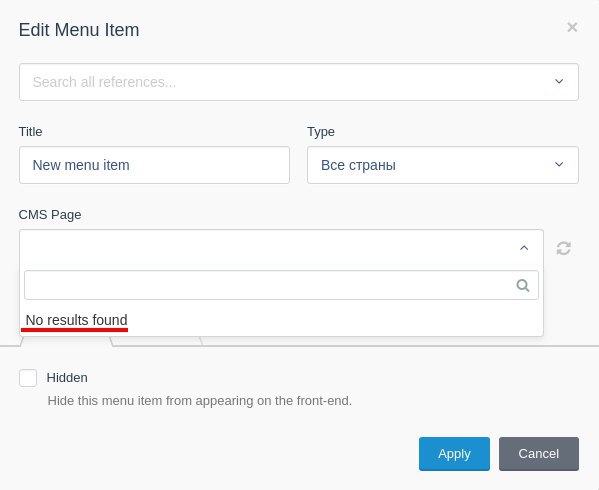
Task: Open the Type dropdown showing Все страны
Action: [x=443, y=165]
